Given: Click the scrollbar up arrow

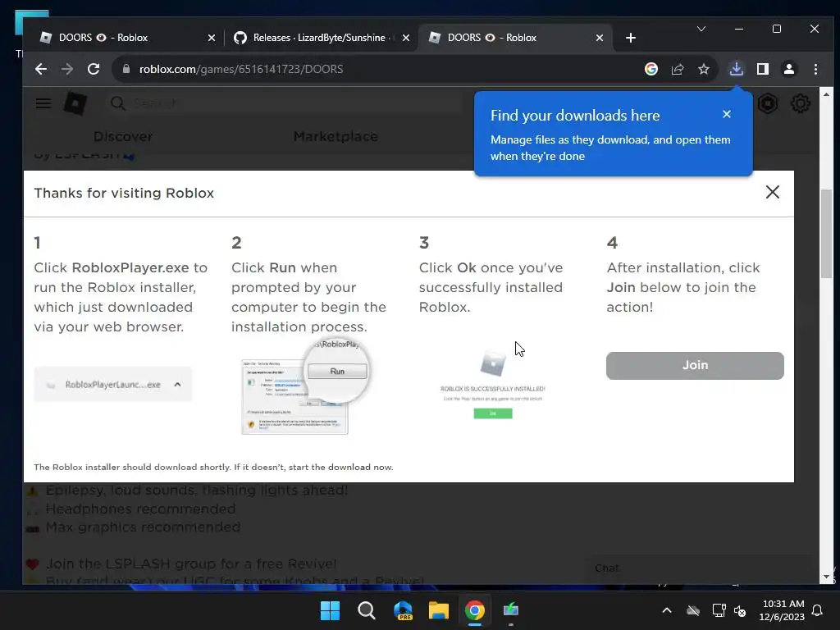Looking at the screenshot, I should (826, 94).
